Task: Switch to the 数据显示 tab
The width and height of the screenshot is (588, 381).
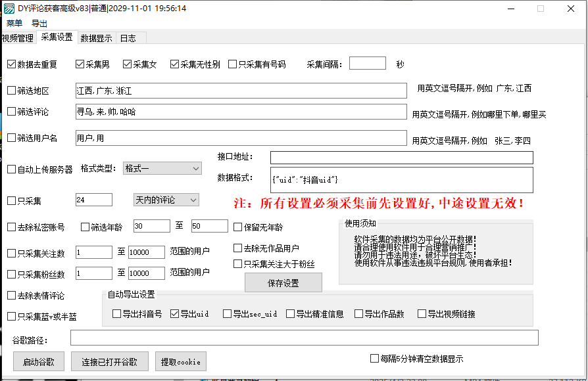Action: coord(97,38)
